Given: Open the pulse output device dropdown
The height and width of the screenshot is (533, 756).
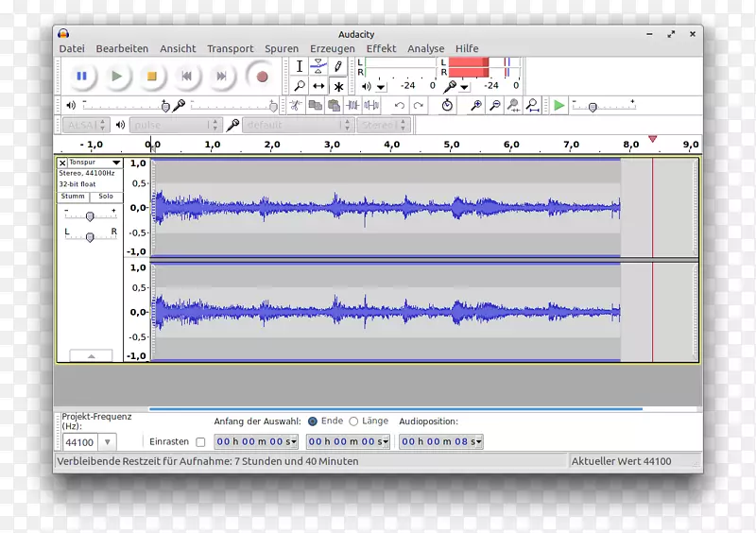Looking at the screenshot, I should (x=176, y=125).
